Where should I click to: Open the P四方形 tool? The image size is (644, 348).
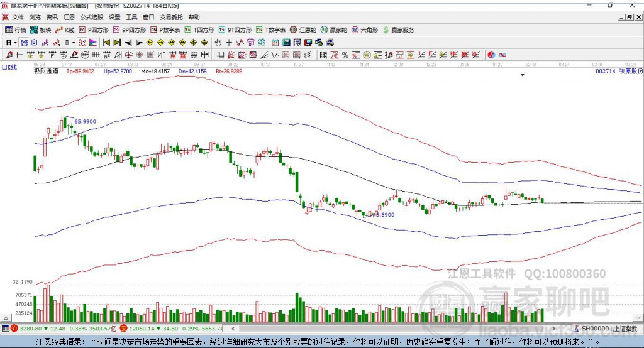94,30
